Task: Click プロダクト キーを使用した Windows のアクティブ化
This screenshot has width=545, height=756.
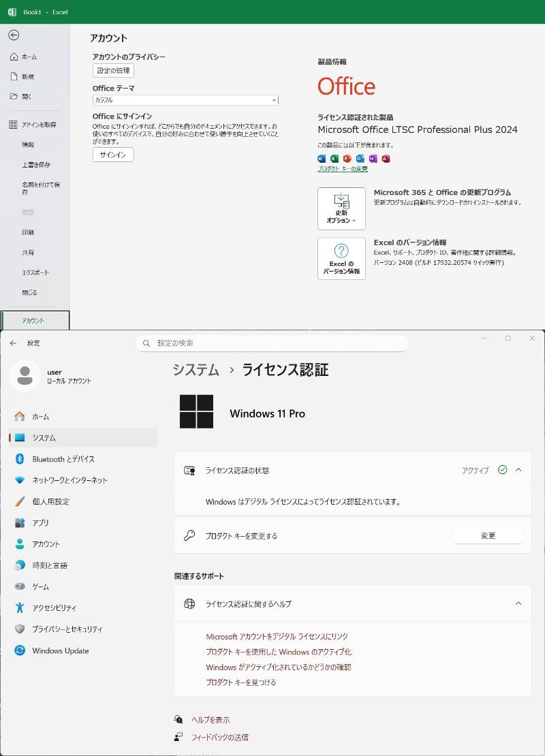Action: click(x=279, y=652)
